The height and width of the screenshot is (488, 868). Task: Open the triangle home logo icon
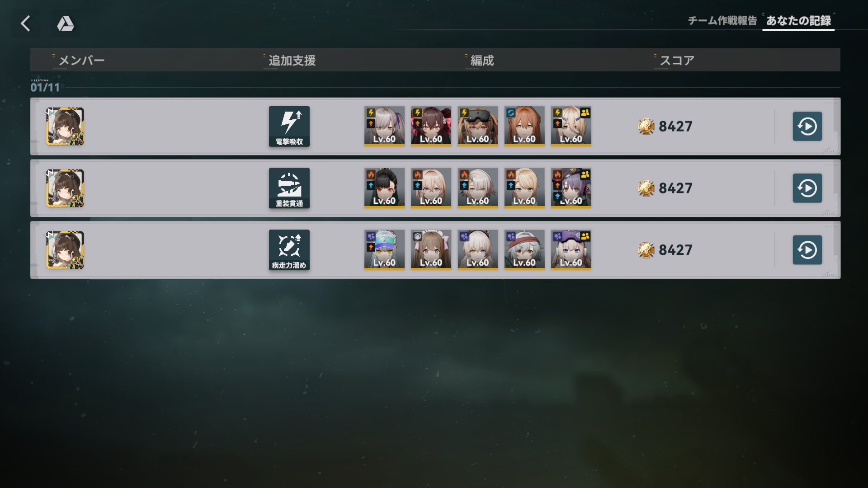coord(66,23)
